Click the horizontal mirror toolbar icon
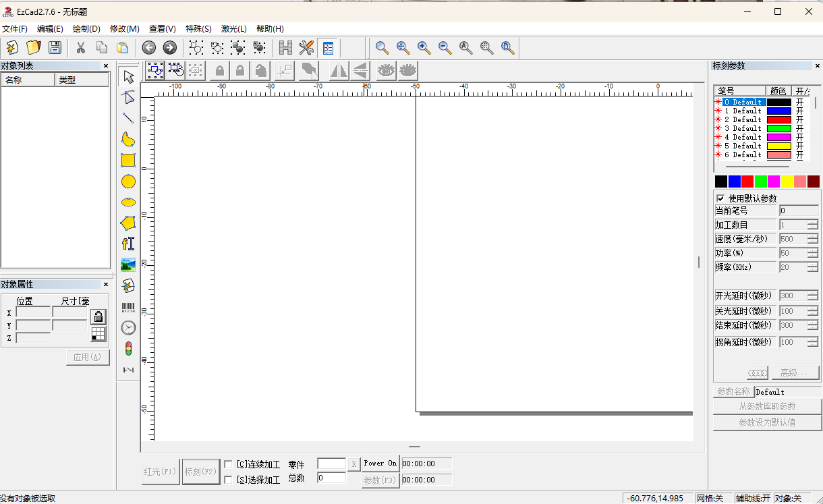The image size is (823, 504). tap(337, 70)
